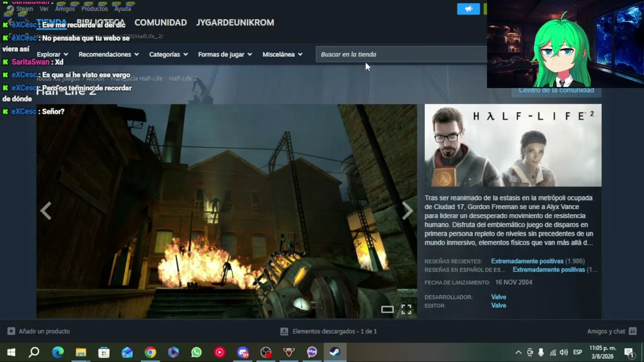Open 'Elementos descargados - 1 de 1'
The height and width of the screenshot is (362, 644).
click(x=335, y=331)
